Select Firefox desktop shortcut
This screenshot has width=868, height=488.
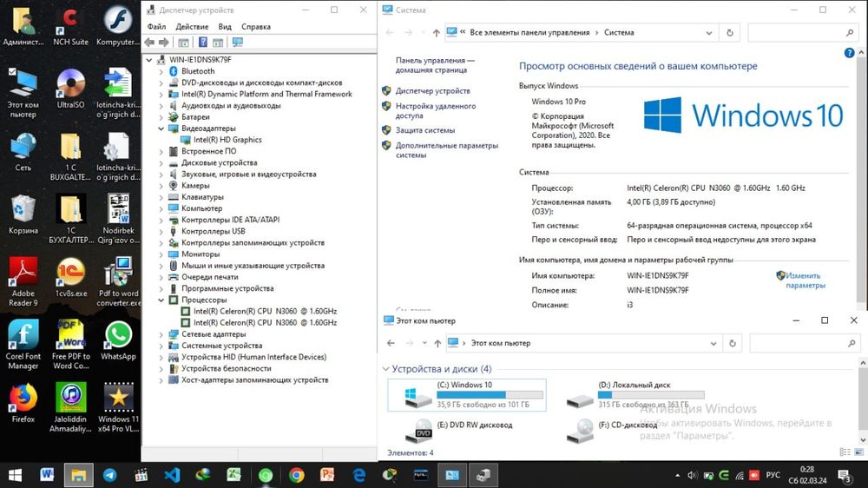(x=23, y=403)
